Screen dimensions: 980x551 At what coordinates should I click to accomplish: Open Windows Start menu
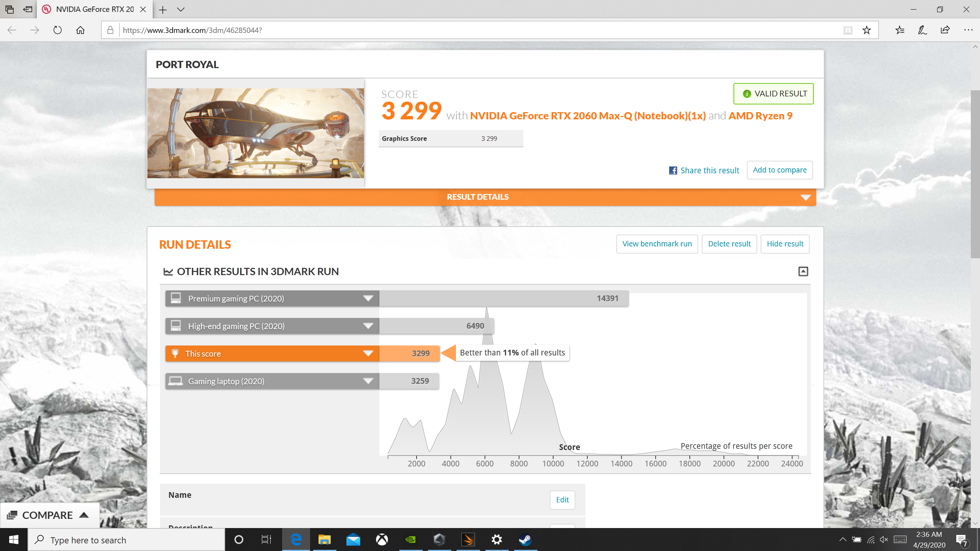[x=14, y=540]
